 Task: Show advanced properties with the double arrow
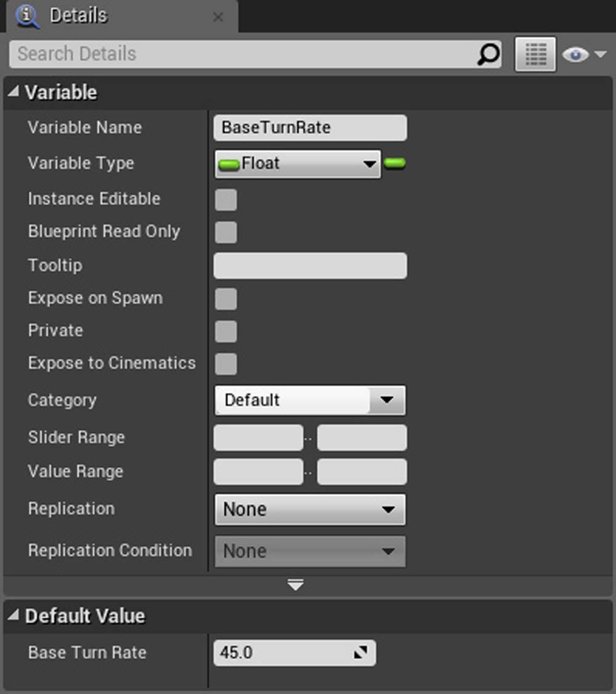296,585
